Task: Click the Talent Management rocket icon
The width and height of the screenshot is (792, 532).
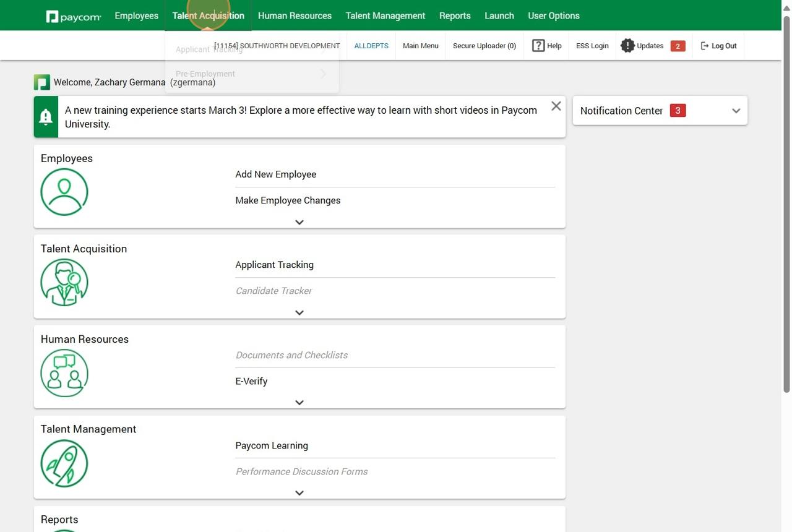Action: 64,463
